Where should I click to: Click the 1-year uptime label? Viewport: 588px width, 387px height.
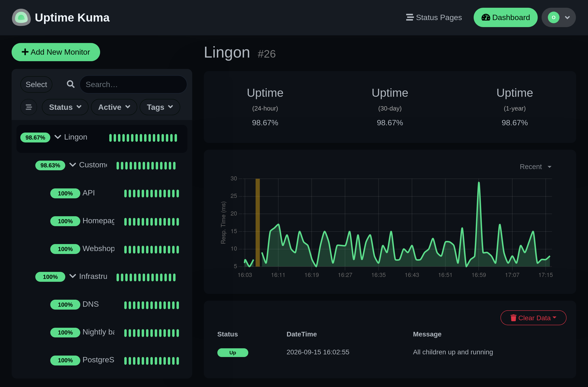(514, 108)
